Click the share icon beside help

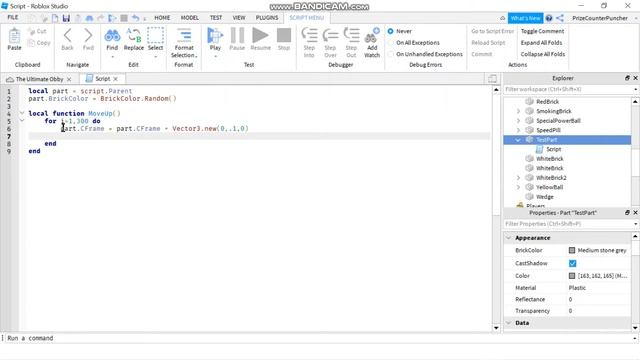[560, 18]
